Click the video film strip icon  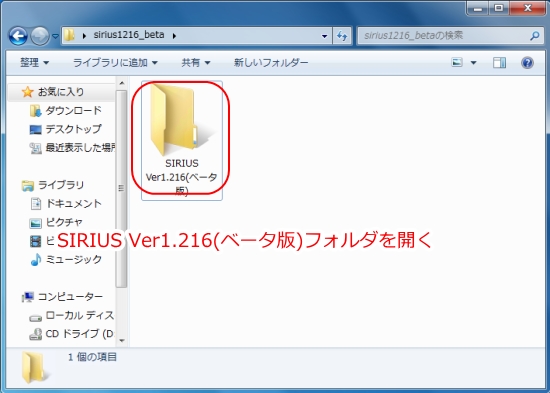[35, 241]
